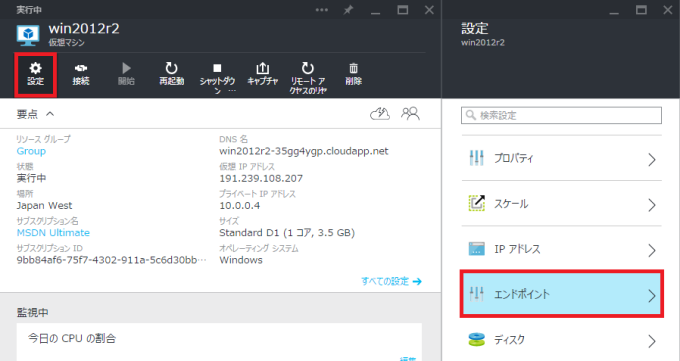The height and width of the screenshot is (361, 680).
Task: Expand the プロパティ settings entry
Action: tap(562, 159)
